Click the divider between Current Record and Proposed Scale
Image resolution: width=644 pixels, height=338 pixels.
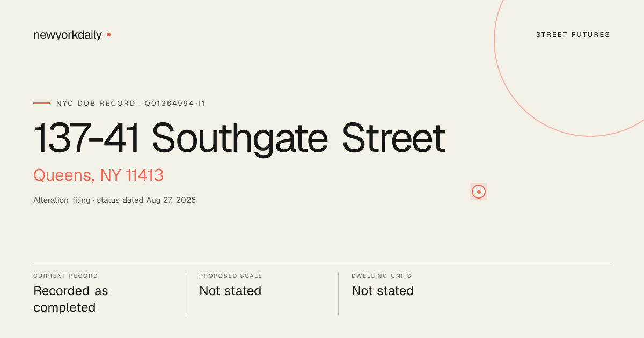tap(186, 293)
